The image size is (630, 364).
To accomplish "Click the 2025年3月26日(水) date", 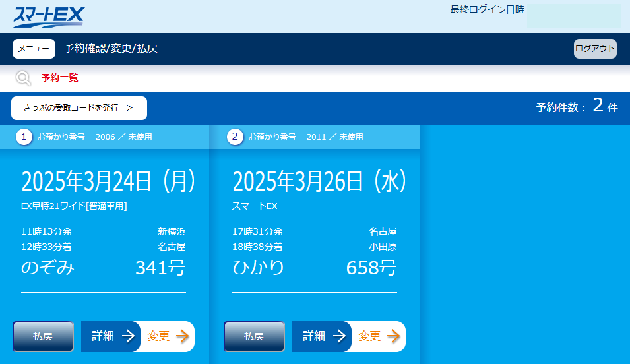I will click(320, 181).
